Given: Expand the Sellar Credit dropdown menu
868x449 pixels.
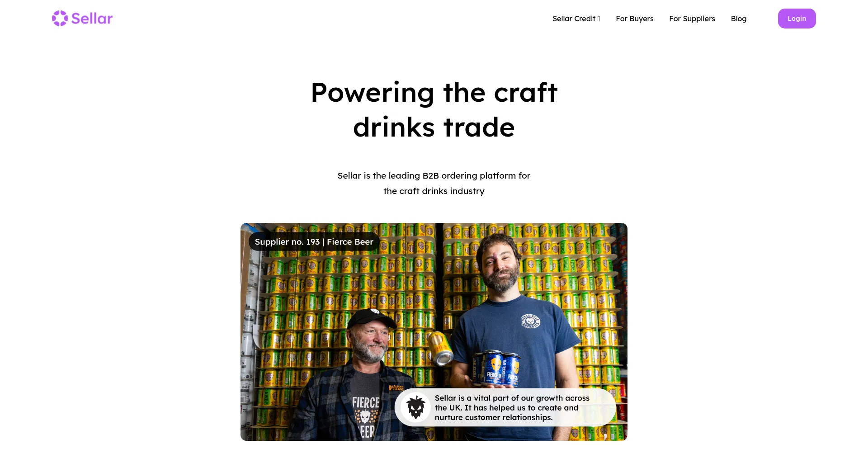Looking at the screenshot, I should click(x=576, y=19).
